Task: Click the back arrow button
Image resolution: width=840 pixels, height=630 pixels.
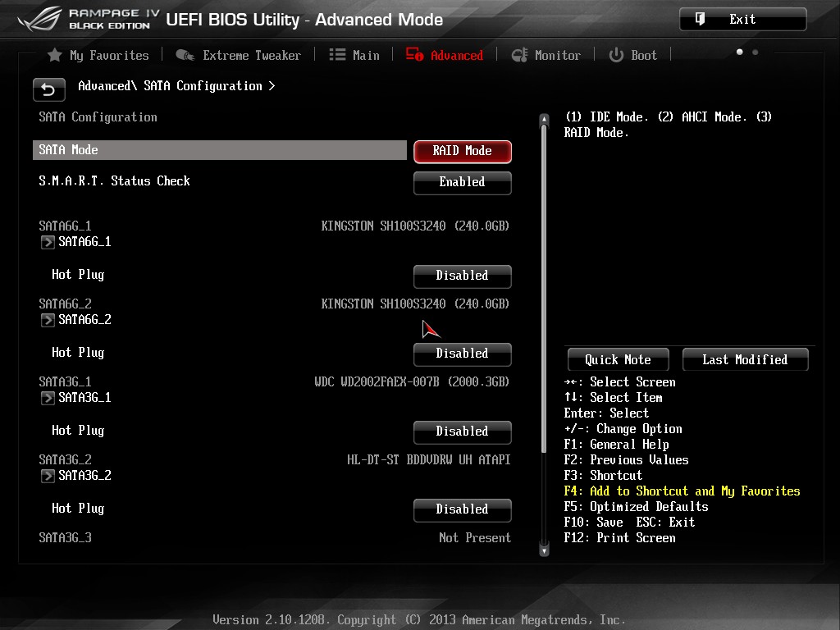Action: 48,89
